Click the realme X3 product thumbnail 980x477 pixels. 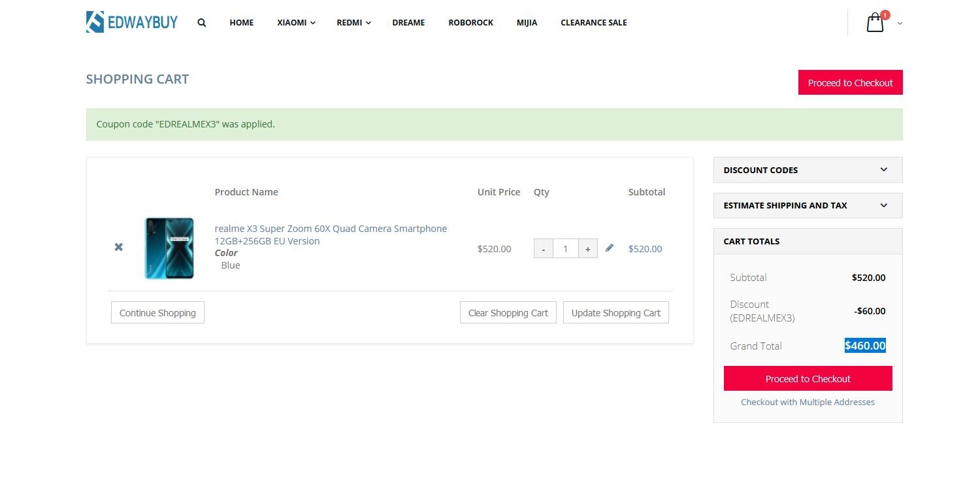[x=169, y=248]
